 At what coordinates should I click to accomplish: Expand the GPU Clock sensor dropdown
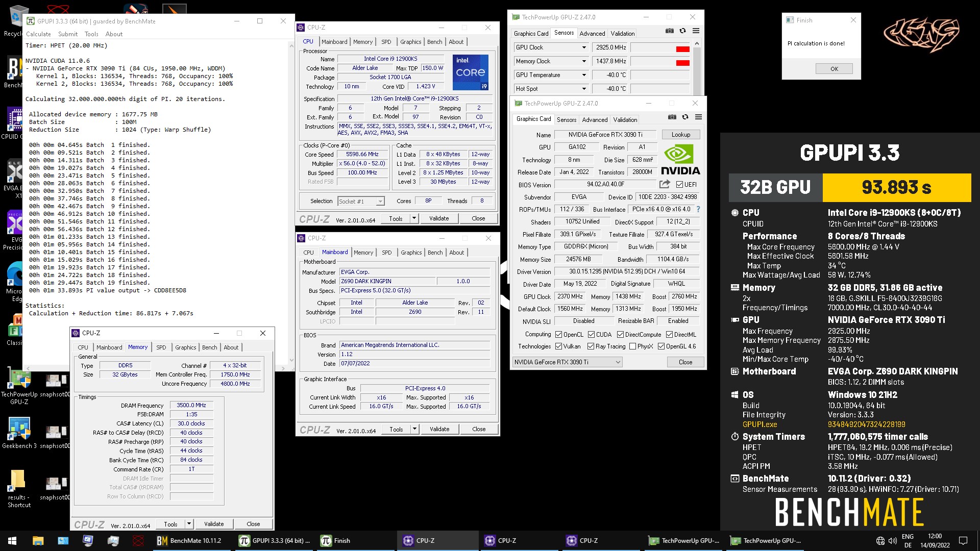[x=584, y=47]
